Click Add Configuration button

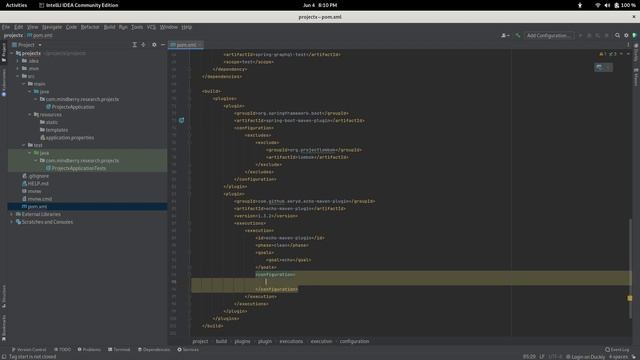coord(549,36)
